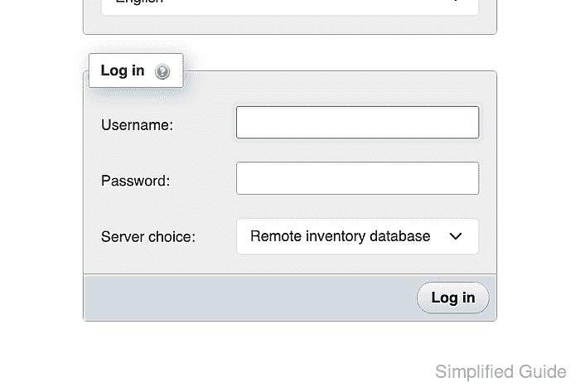Focus the Username text field

click(357, 123)
